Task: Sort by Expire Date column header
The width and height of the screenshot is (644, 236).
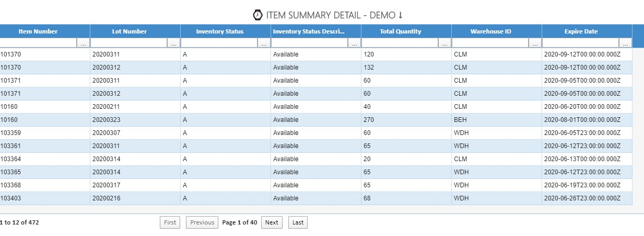Action: (581, 31)
